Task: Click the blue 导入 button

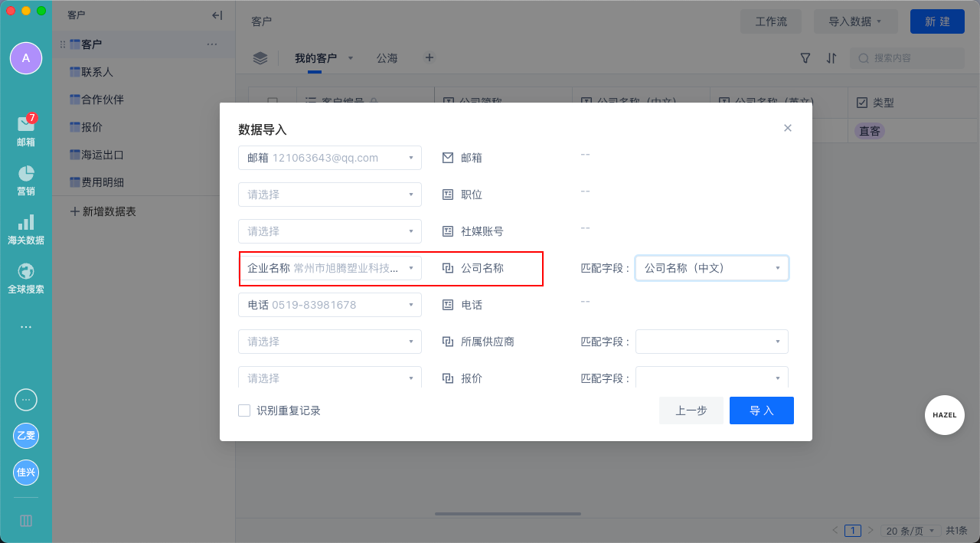Action: (762, 411)
